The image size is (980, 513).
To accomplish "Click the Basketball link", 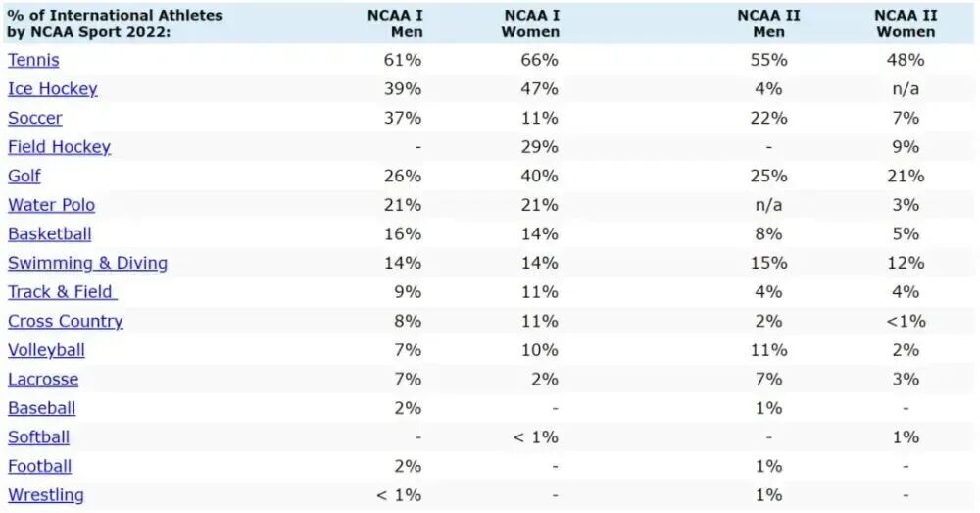I will click(50, 233).
